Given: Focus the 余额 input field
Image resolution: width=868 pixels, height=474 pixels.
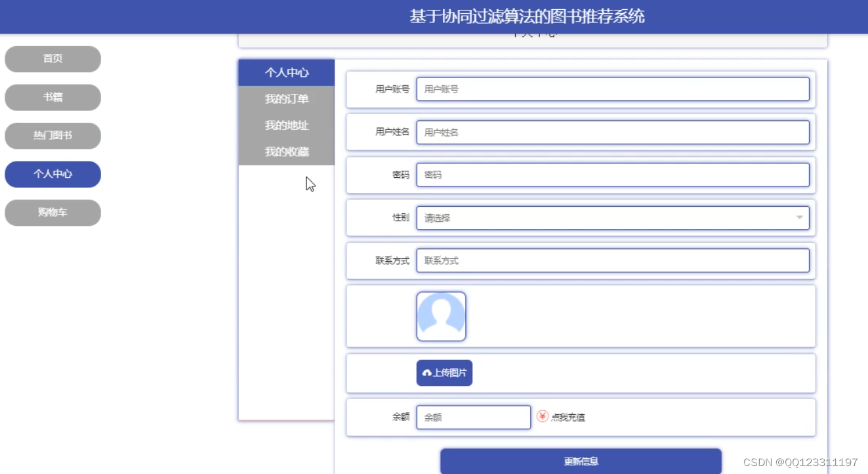Looking at the screenshot, I should (474, 417).
